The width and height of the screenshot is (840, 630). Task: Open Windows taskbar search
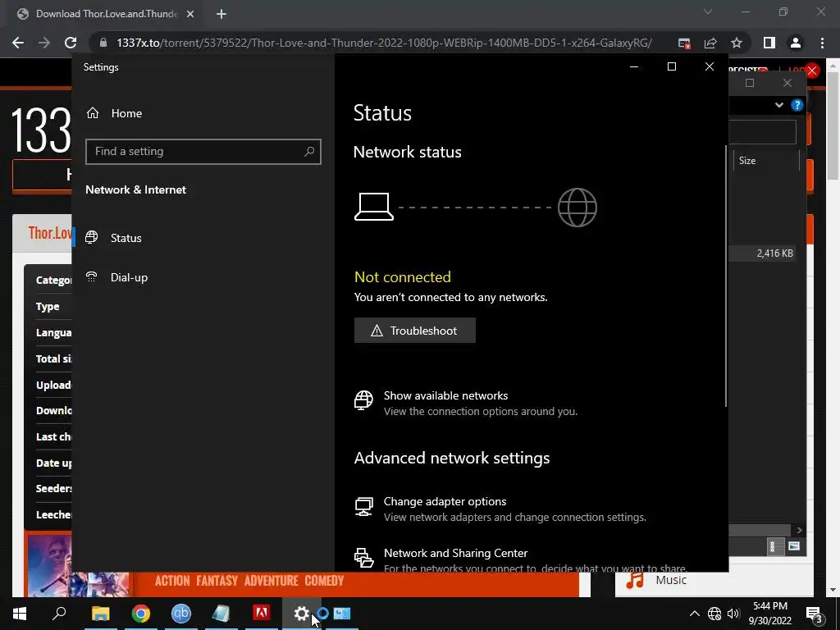tap(59, 614)
